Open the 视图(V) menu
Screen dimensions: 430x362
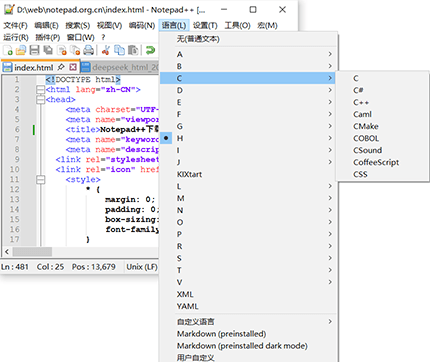pos(109,26)
